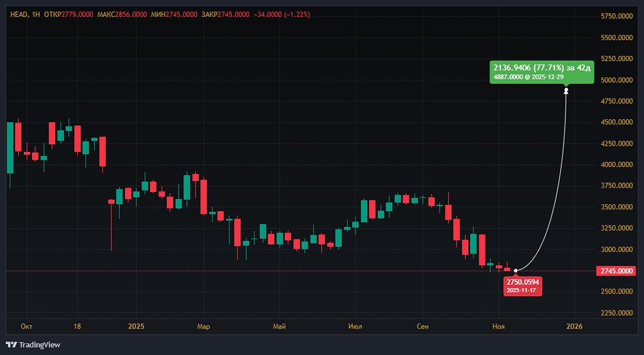The width and height of the screenshot is (644, 355).
Task: Click the clock icon in the green forecast label
Action: 527,77
